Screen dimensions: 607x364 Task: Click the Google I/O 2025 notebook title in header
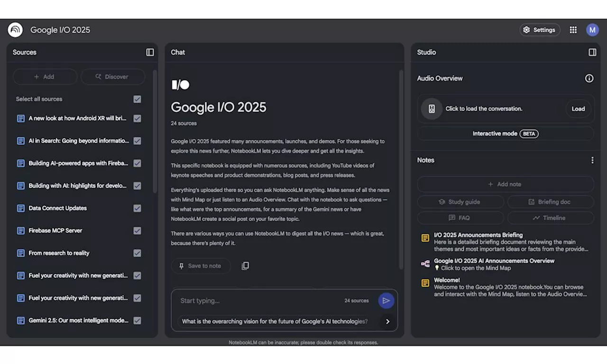(60, 30)
